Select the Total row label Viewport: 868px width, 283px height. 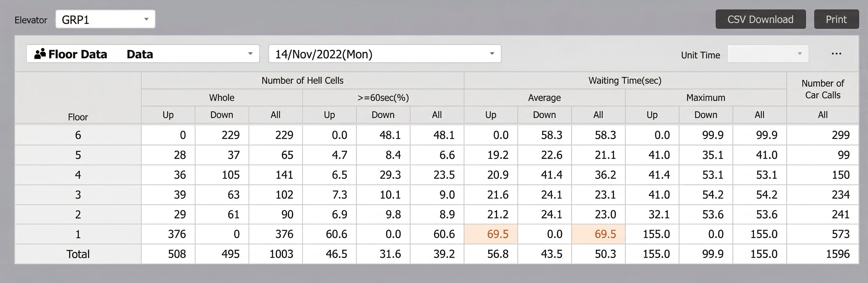(78, 254)
